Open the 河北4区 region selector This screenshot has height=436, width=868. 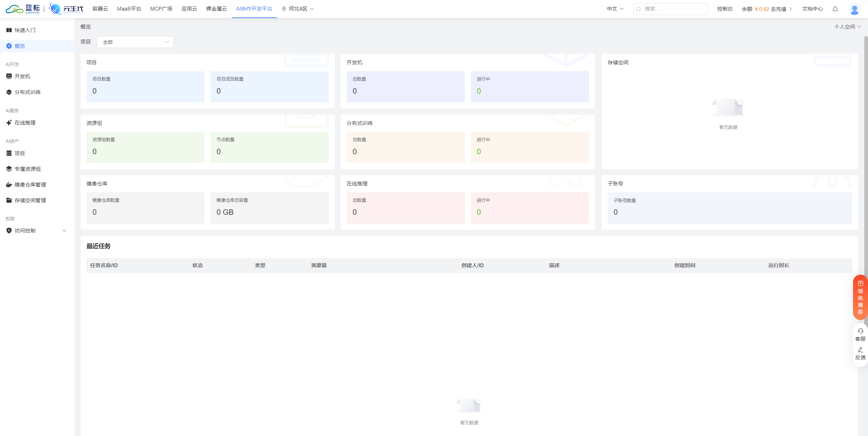pyautogui.click(x=298, y=9)
